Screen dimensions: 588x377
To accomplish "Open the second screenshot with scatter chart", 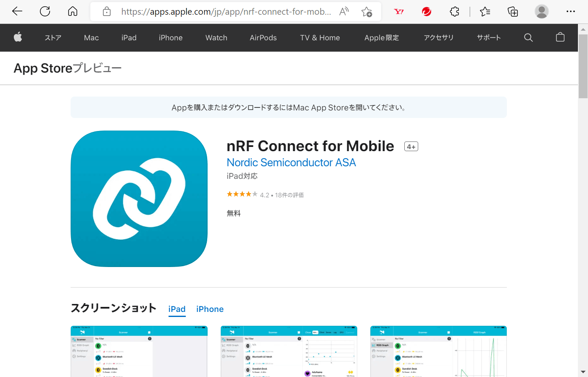I will (289, 351).
